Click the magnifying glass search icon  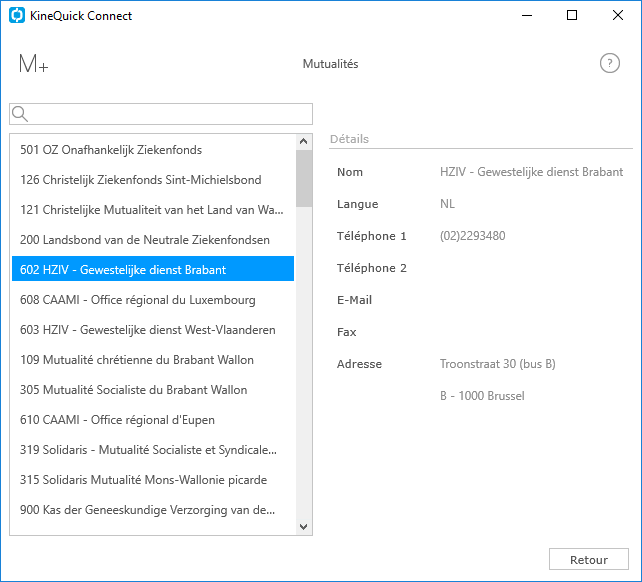[x=20, y=114]
